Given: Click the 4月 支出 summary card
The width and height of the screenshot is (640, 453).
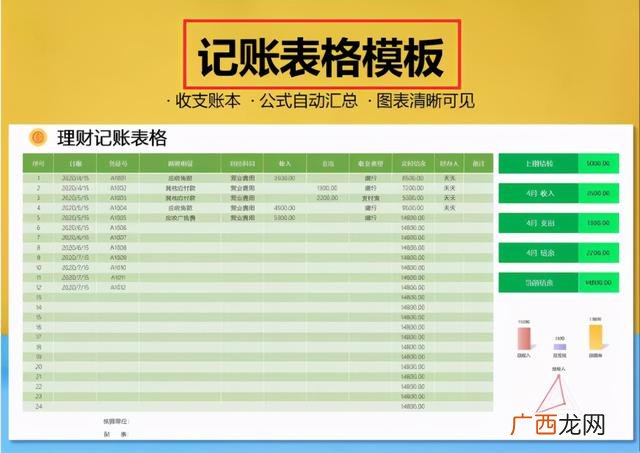Looking at the screenshot, I should pyautogui.click(x=559, y=223).
